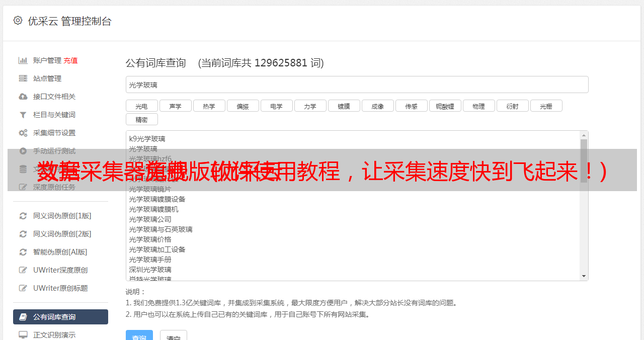Open UWriter原创标题
Viewport: 644px width, 340px height.
point(60,288)
